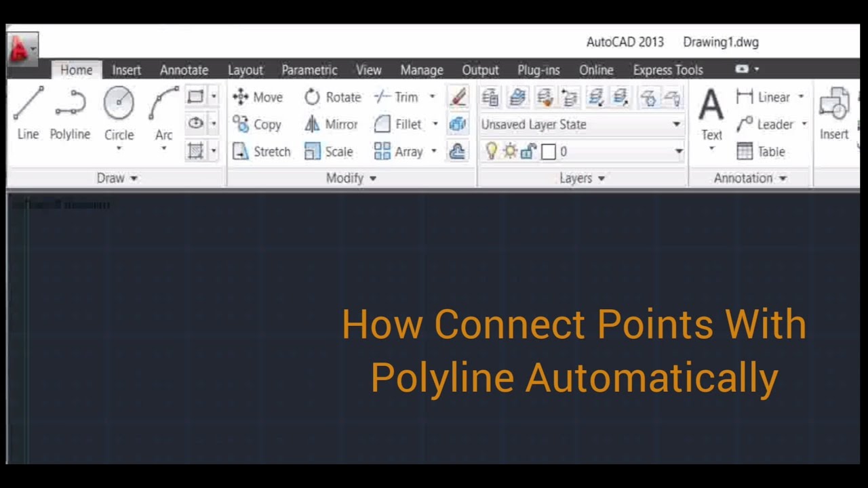Start the Copy command
The width and height of the screenshot is (868, 488).
[257, 124]
